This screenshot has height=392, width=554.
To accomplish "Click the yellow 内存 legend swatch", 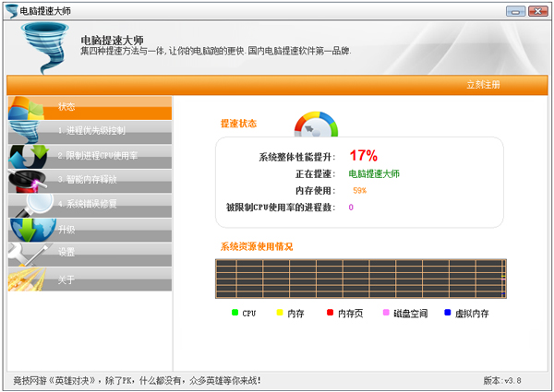I will click(x=280, y=313).
